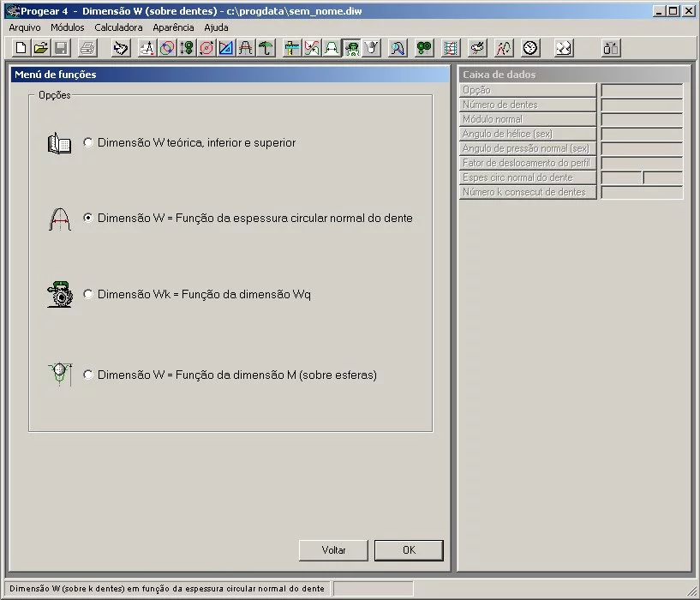The height and width of the screenshot is (600, 700).
Task: Click the Opção value field
Action: 642,90
